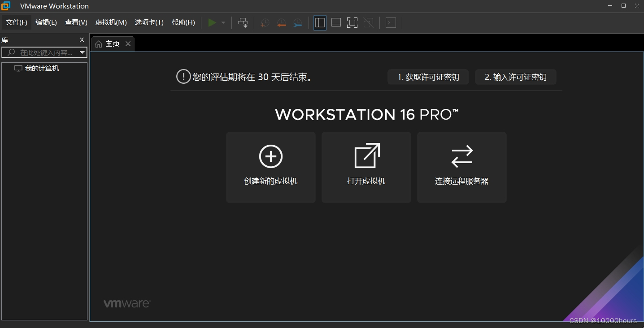Minimize the VMware Workstation window
This screenshot has height=328, width=644.
coord(610,5)
